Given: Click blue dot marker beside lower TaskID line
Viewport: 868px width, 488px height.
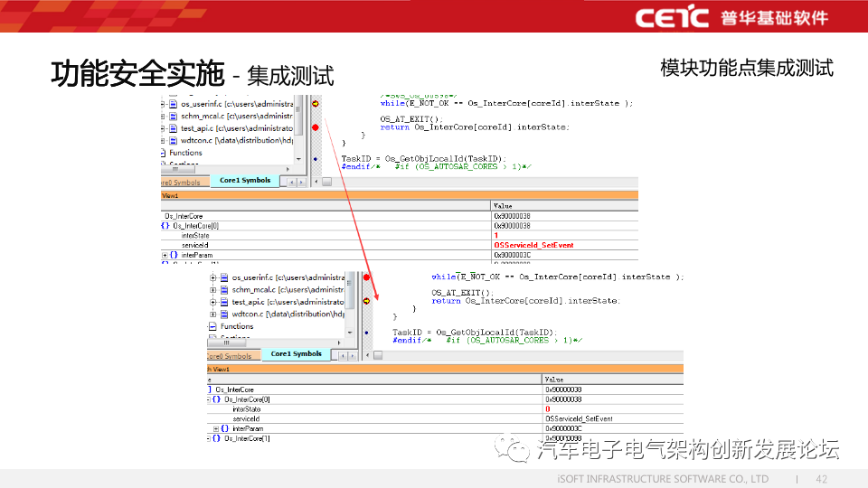Looking at the screenshot, I should (366, 333).
